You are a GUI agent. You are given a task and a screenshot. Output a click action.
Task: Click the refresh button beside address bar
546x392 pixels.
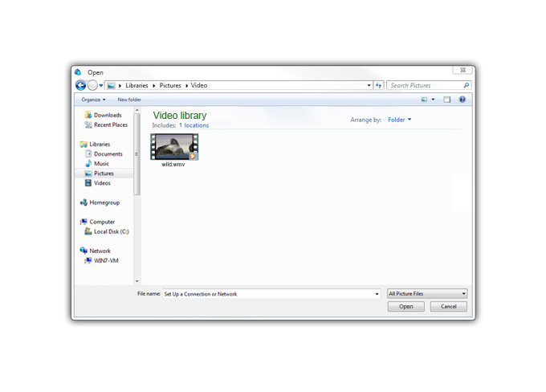point(378,85)
